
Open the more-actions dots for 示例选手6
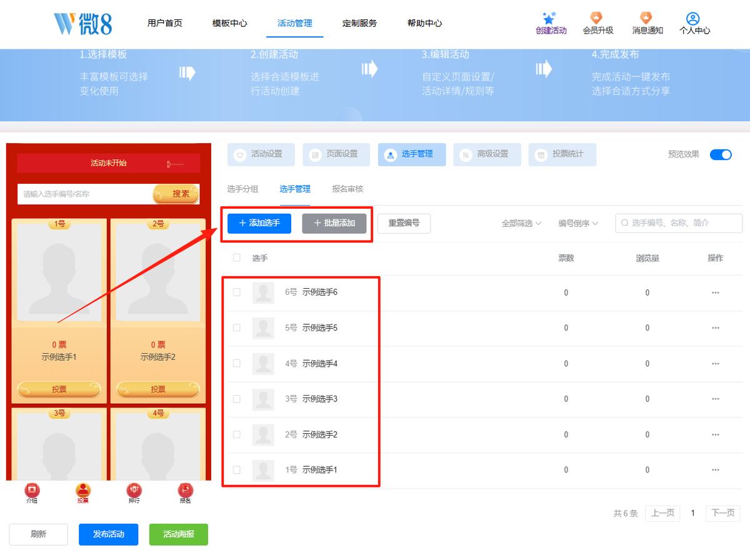(x=716, y=292)
